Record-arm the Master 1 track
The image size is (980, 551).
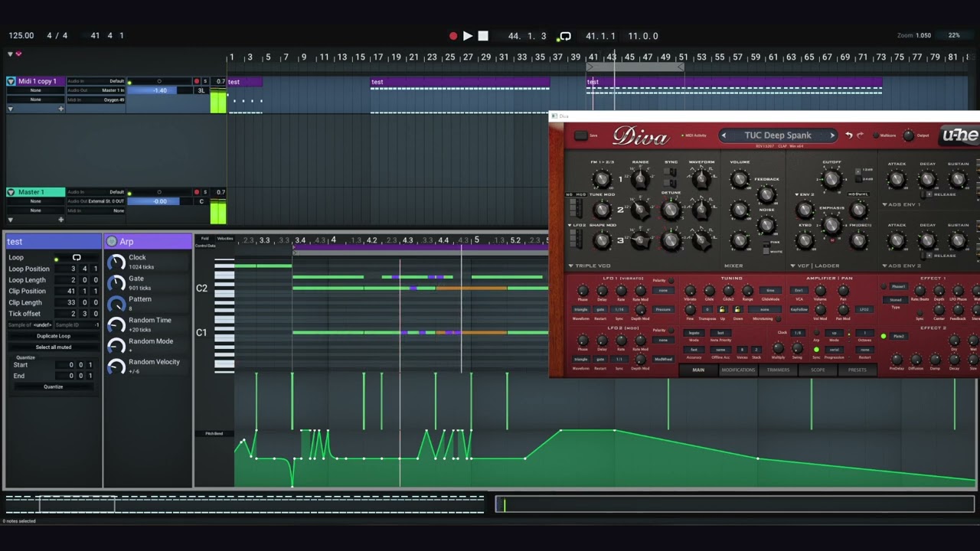pos(196,192)
